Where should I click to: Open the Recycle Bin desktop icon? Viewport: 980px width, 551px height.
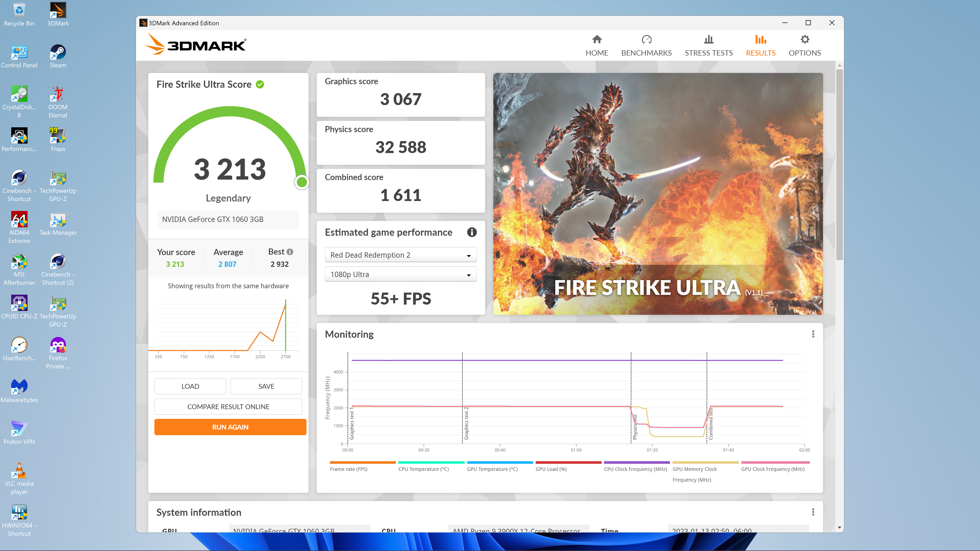click(x=19, y=15)
